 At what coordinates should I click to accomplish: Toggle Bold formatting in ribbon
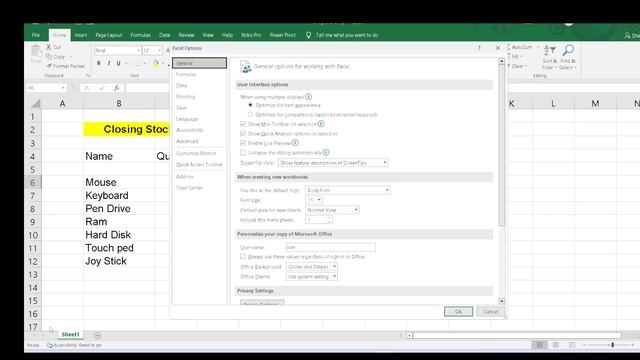(99, 63)
